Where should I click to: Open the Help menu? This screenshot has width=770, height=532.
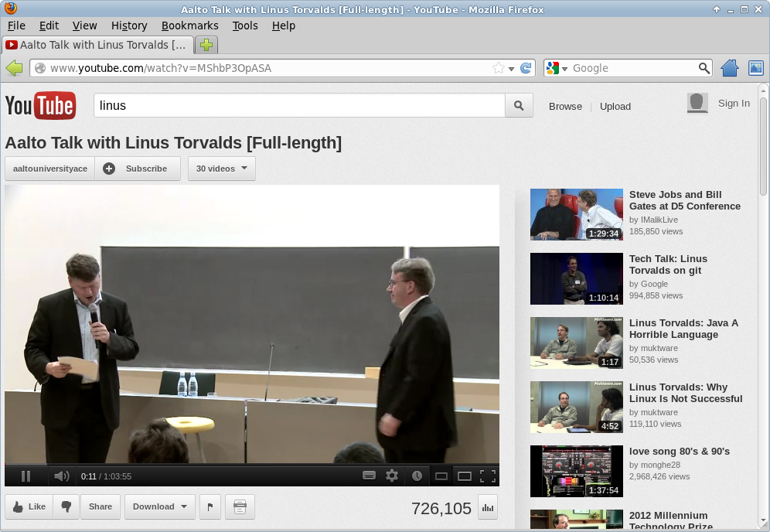click(x=284, y=26)
